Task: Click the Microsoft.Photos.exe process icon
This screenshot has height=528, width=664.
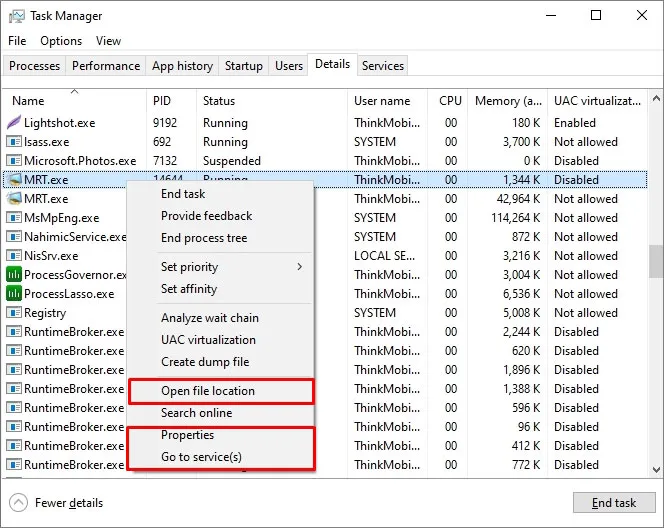Action: coord(14,160)
